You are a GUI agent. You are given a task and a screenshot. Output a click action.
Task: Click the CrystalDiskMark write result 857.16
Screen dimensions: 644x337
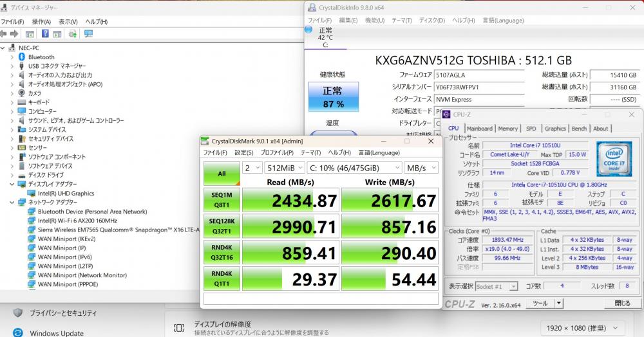390,227
